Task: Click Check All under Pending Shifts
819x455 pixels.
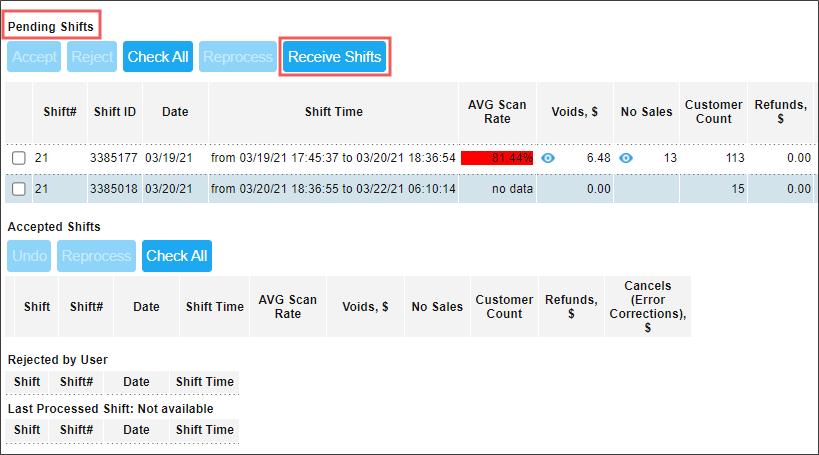Action: [x=158, y=57]
